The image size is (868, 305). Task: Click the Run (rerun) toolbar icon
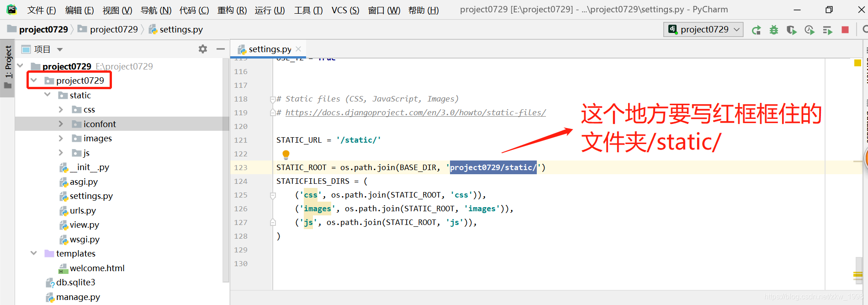(756, 30)
